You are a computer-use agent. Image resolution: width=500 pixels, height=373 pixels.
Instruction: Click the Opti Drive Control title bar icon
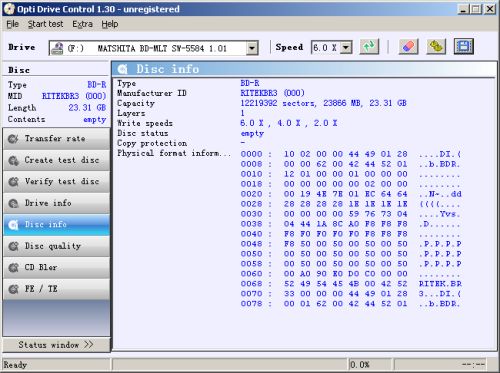point(9,9)
